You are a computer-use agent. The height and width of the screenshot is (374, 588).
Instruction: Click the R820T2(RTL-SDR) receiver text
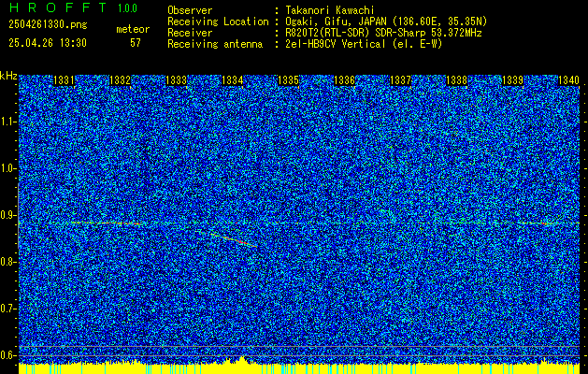(x=381, y=33)
